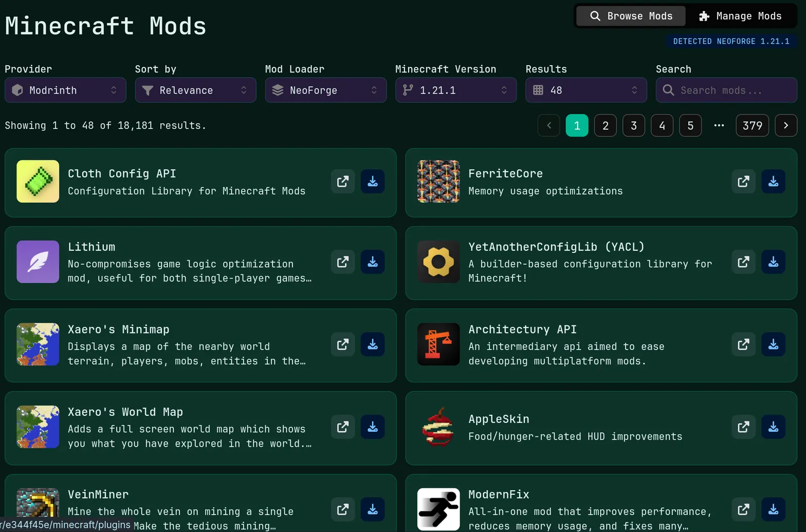Click the Architectury crane logo
The height and width of the screenshot is (532, 806).
pyautogui.click(x=438, y=344)
